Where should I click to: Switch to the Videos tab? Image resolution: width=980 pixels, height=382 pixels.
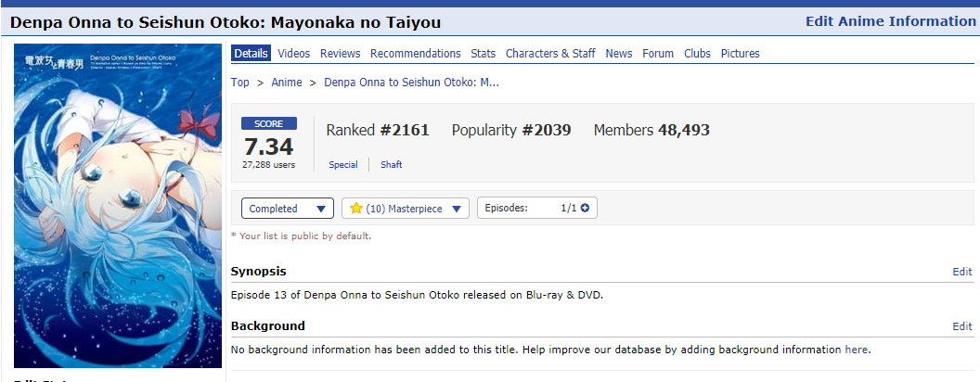[294, 54]
